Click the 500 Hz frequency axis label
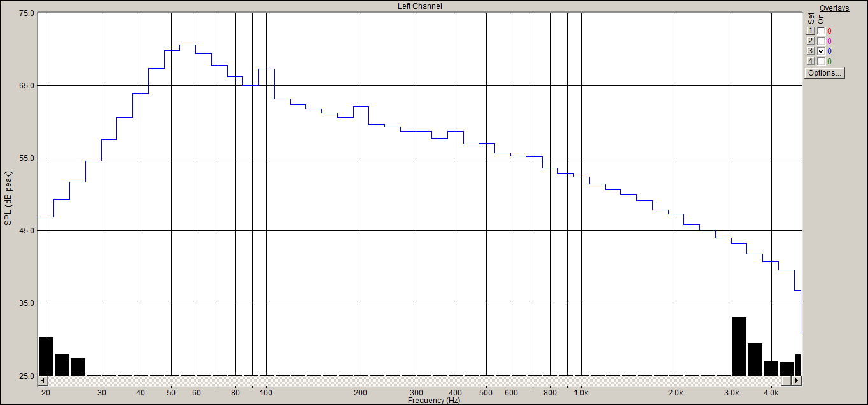Screen dimensions: 868x405 (x=486, y=393)
